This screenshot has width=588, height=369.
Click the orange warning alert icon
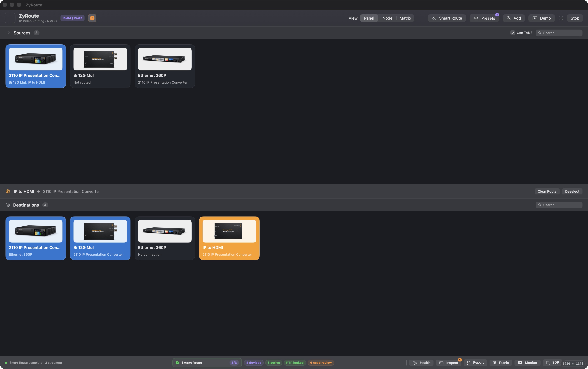click(x=92, y=18)
